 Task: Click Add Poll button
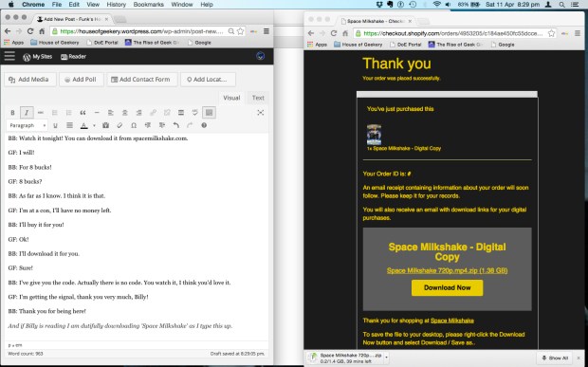pyautogui.click(x=81, y=80)
